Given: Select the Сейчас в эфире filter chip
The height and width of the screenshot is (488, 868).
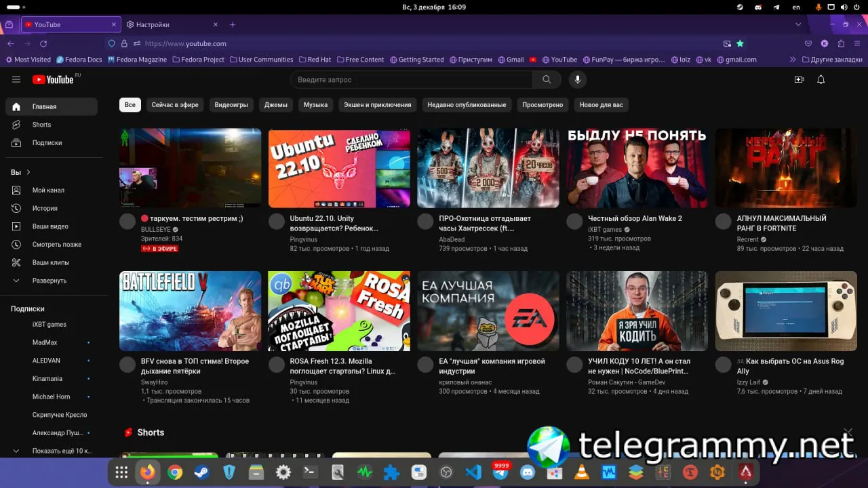Looking at the screenshot, I should [175, 105].
